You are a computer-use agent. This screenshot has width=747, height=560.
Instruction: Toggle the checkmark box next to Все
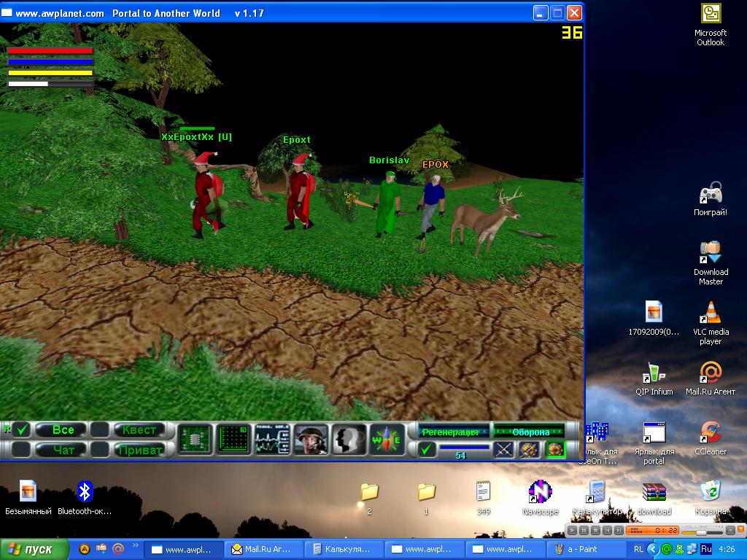pyautogui.click(x=22, y=429)
